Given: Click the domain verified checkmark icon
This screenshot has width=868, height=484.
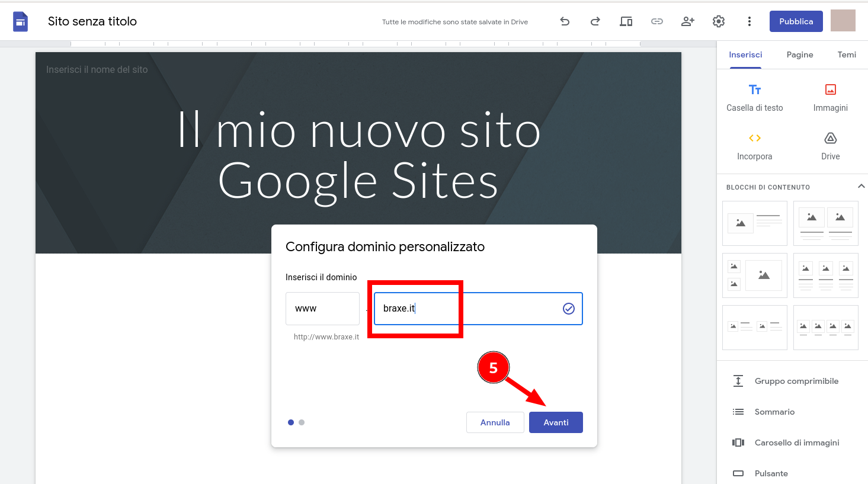Looking at the screenshot, I should [569, 309].
